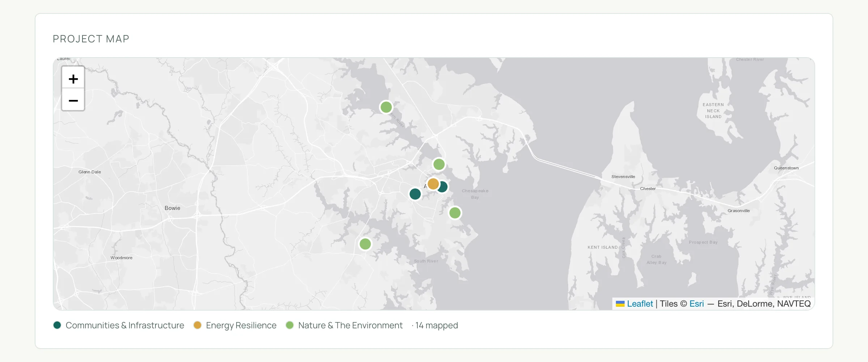Click the "PROJECT MAP" heading
Screen dimensions: 868x362
coord(91,39)
